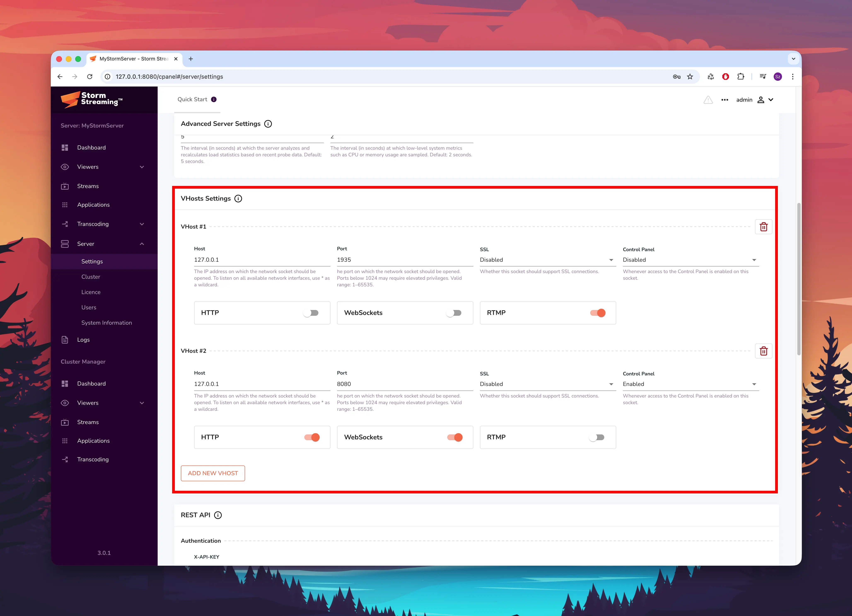Open Cluster under Server menu
This screenshot has height=616, width=852.
91,277
